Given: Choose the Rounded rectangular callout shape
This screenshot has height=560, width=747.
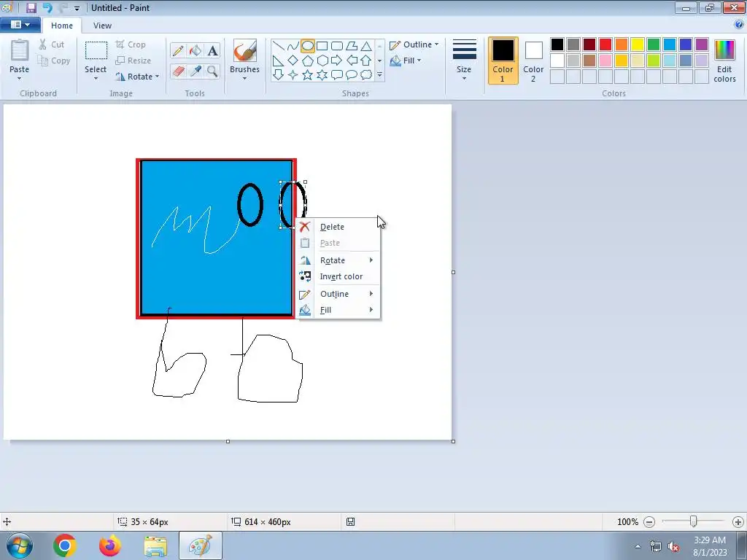Looking at the screenshot, I should coord(337,75).
